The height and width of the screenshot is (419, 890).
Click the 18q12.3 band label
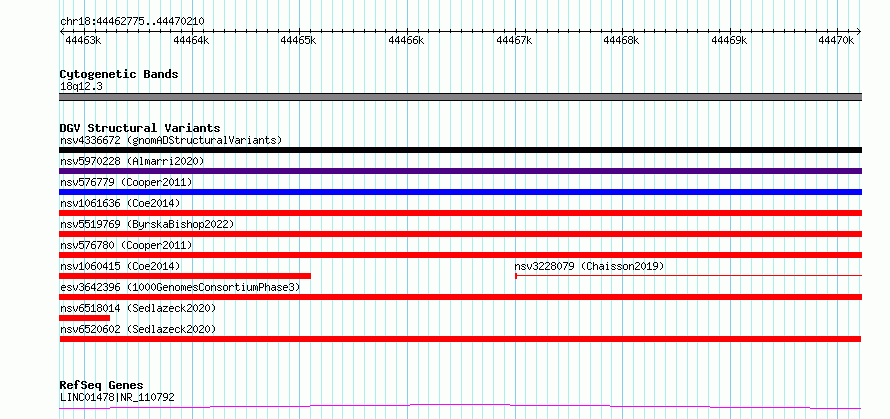coord(81,87)
